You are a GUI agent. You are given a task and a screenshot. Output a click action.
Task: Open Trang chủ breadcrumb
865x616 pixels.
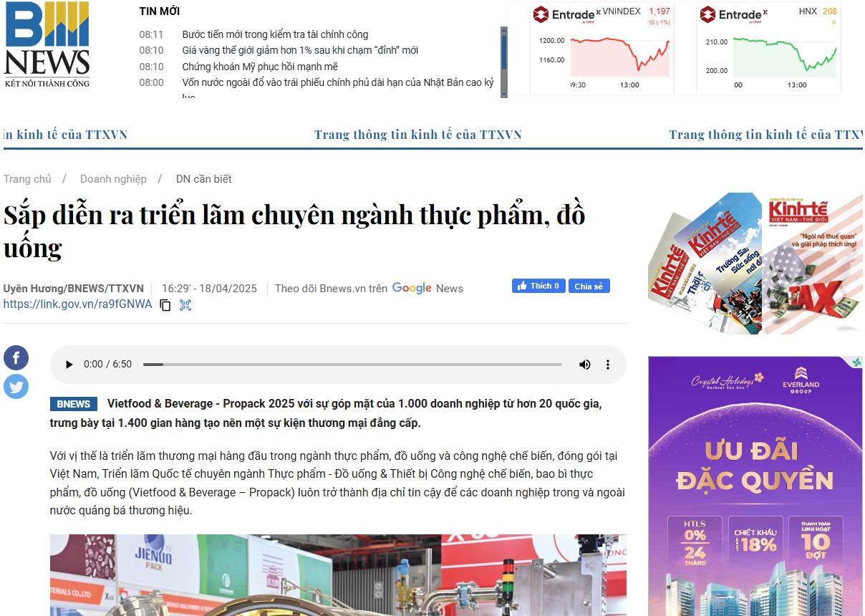click(x=27, y=179)
